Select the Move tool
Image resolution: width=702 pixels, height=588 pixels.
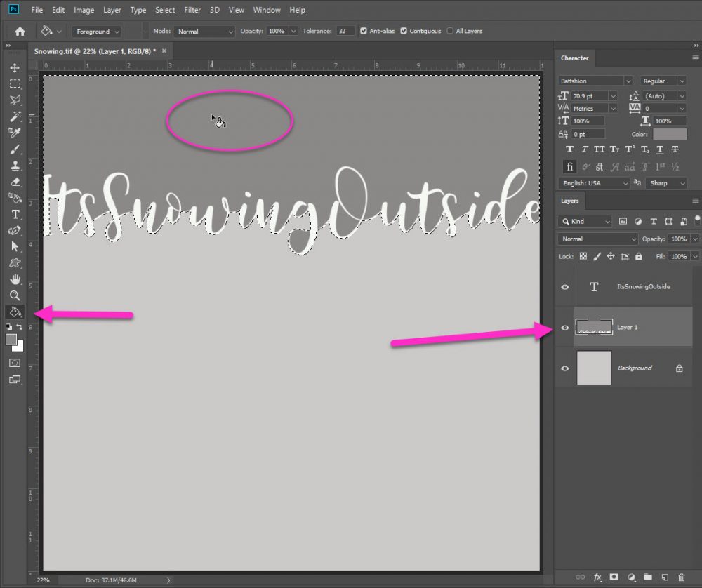[15, 68]
